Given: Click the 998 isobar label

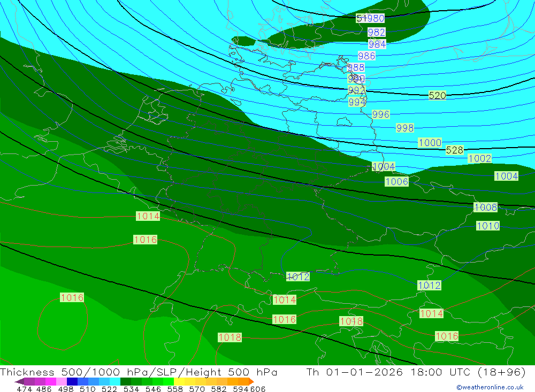Looking at the screenshot, I should click(405, 128).
